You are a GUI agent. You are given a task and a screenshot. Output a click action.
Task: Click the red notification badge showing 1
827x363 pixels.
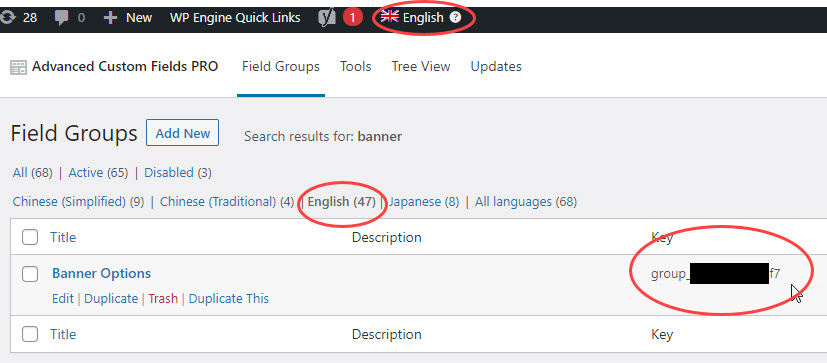coord(353,18)
